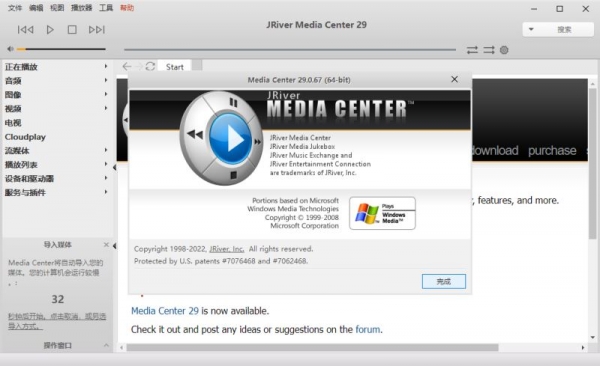
Task: Skip to next track button
Action: coord(97,29)
